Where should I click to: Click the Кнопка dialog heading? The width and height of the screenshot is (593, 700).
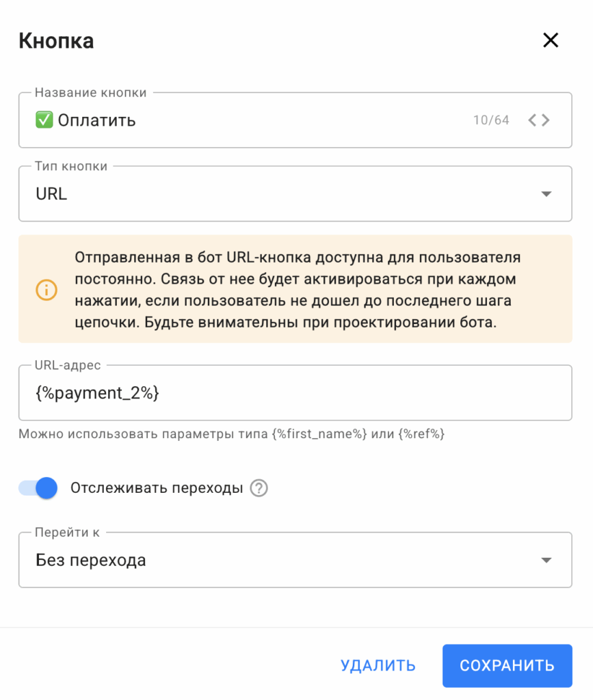pyautogui.click(x=56, y=41)
